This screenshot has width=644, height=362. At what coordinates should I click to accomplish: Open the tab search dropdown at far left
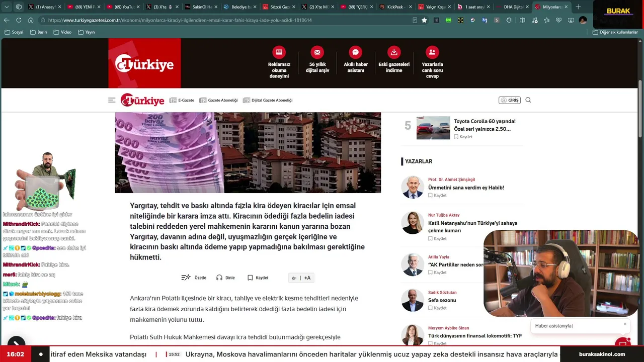6,7
